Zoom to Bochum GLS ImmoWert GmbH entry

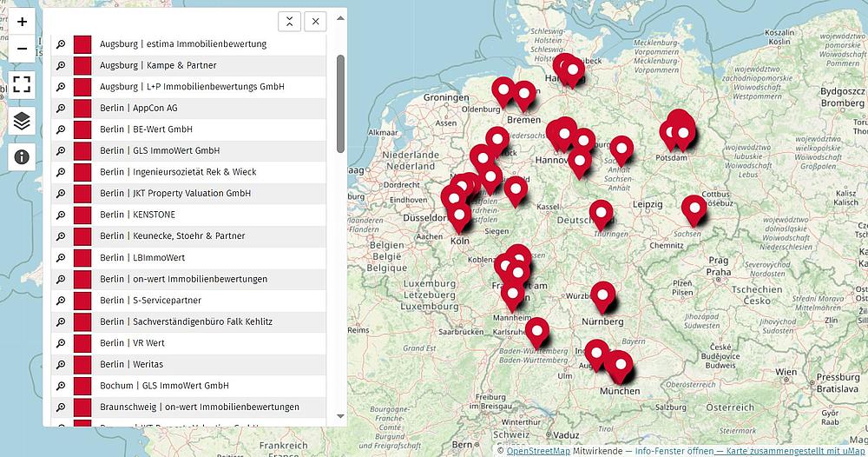click(61, 386)
